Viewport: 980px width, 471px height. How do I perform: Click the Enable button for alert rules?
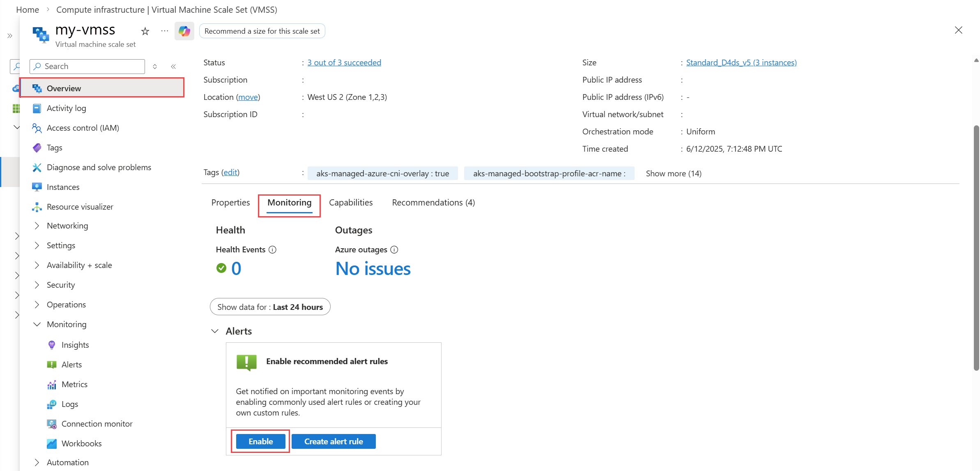coord(261,441)
